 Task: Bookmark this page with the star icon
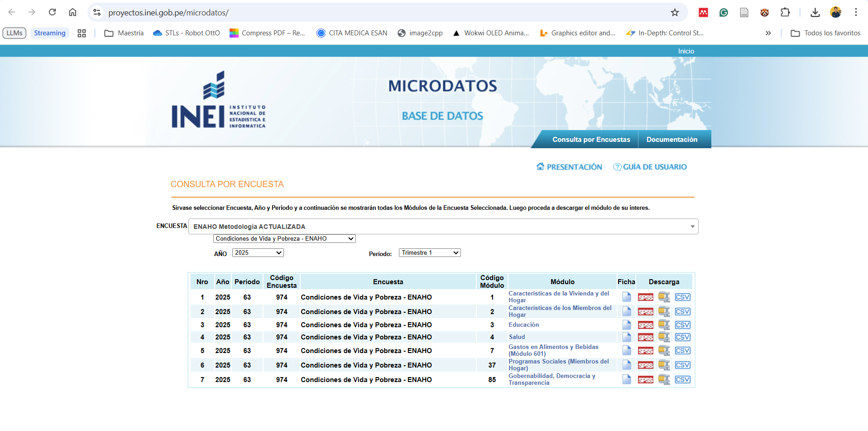tap(675, 13)
